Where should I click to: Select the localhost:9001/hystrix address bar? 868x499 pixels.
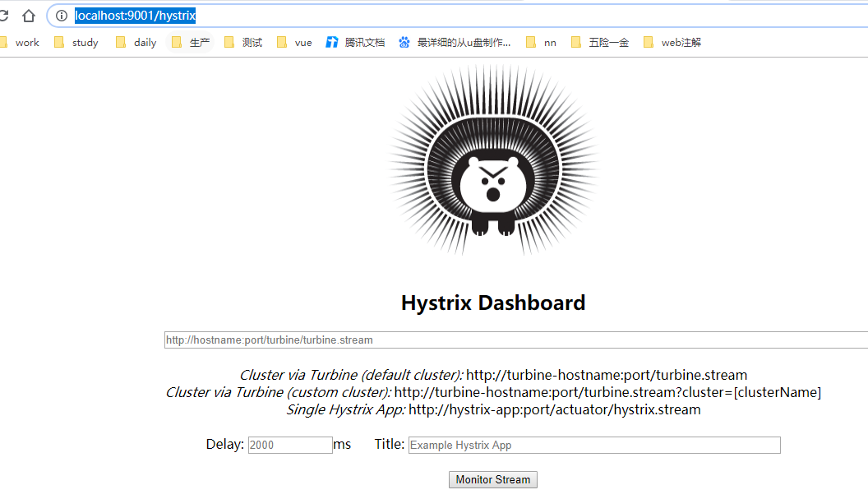pyautogui.click(x=457, y=16)
